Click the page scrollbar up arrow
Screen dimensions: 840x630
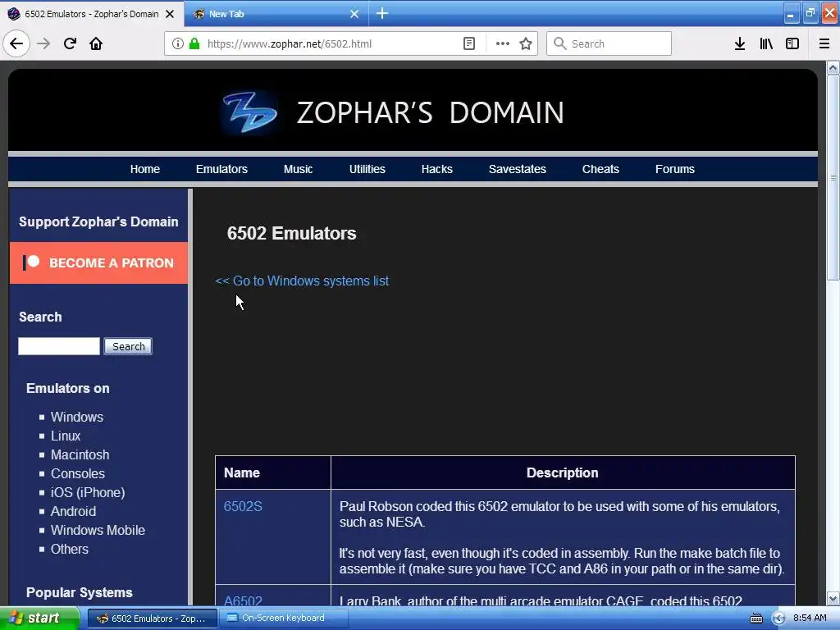[x=833, y=68]
